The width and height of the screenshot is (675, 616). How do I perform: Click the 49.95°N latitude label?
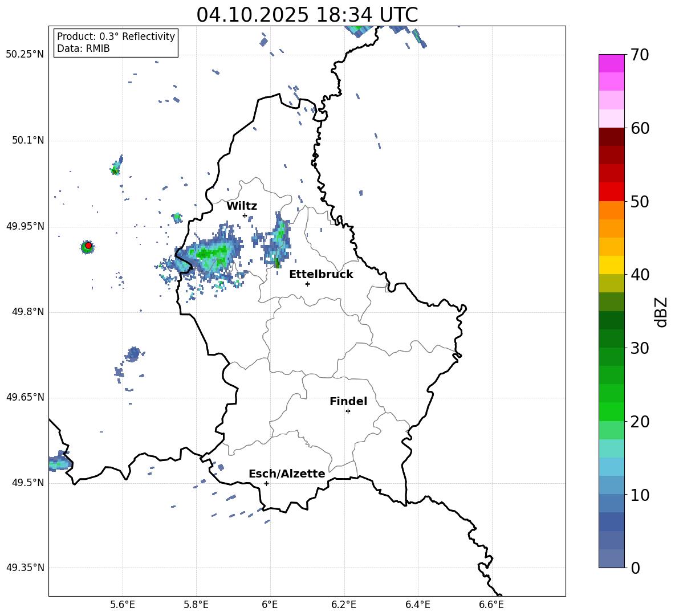click(25, 226)
